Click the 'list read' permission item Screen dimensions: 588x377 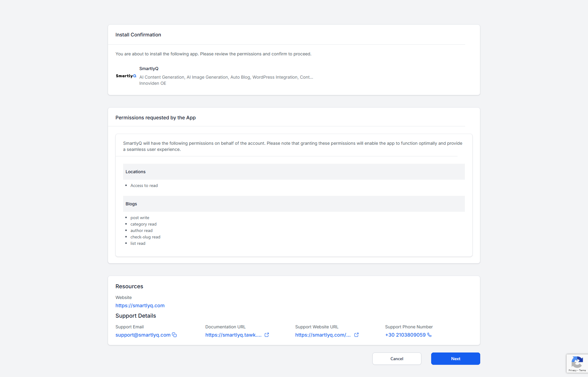click(138, 243)
